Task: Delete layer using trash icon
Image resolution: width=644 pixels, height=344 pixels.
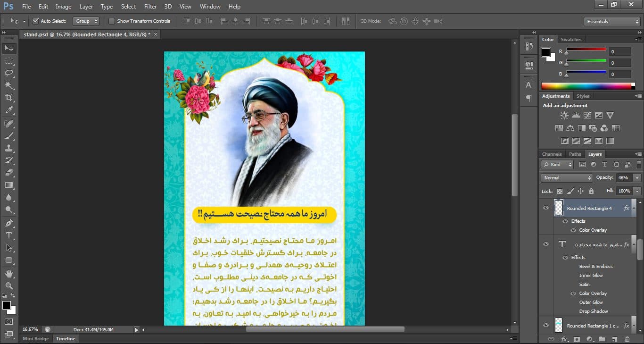Action: [627, 339]
